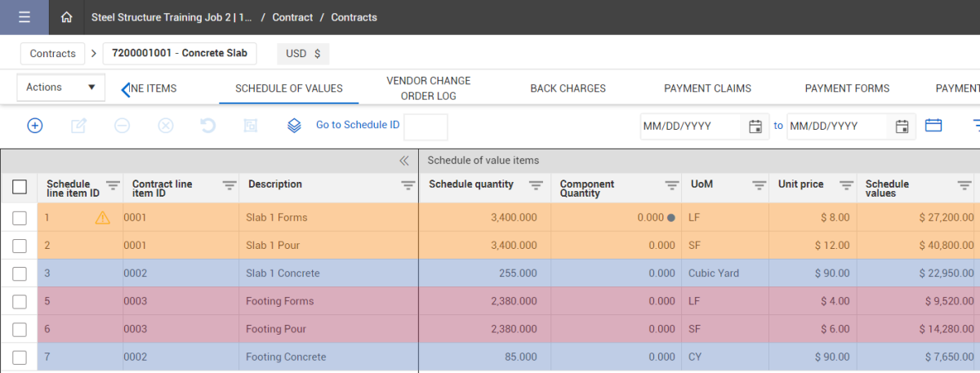
Task: Tick the select-all header checkbox
Action: [20, 187]
